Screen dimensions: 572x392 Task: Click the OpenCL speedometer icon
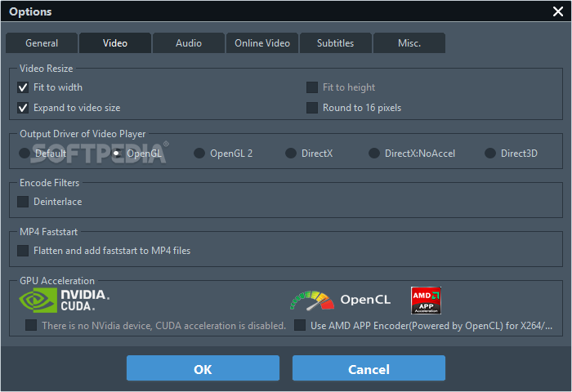[x=312, y=300]
